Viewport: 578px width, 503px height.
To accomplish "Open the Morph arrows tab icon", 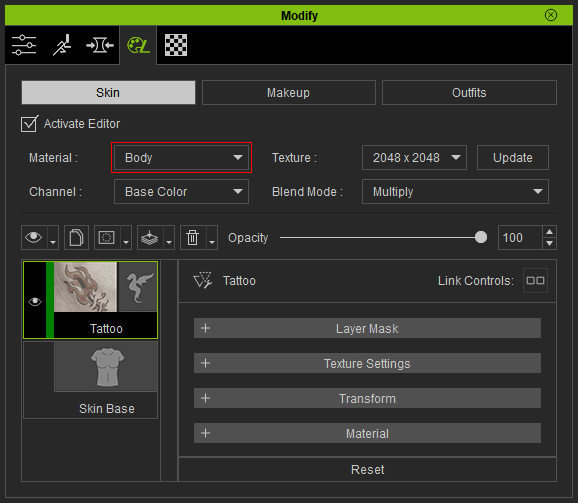I will coord(100,45).
